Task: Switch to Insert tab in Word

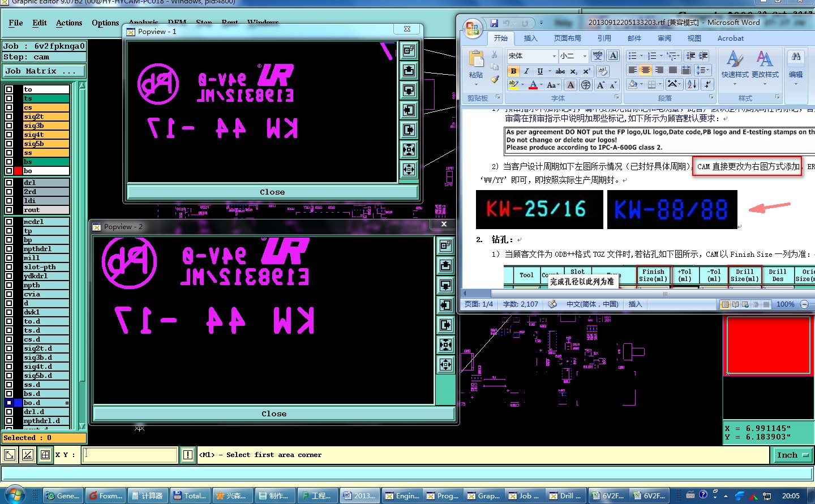Action: click(x=531, y=38)
